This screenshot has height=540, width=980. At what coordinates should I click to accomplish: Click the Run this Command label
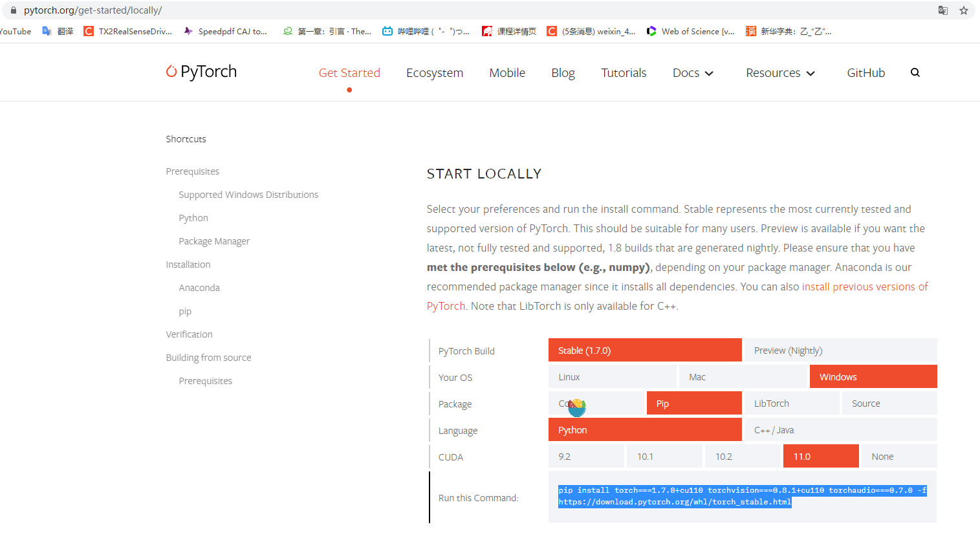tap(478, 498)
